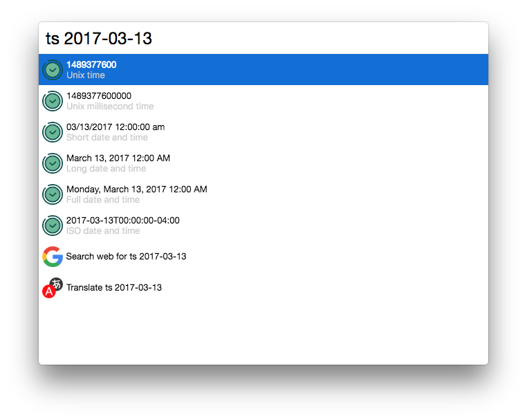527x420 pixels.
Task: Click the clock icon for Unix millisecond time
Action: tap(53, 101)
